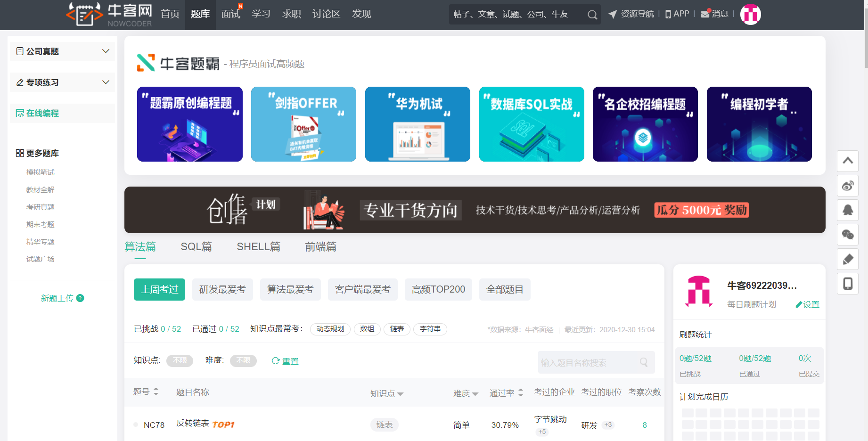Open 题库 in the top navigation
The width and height of the screenshot is (868, 441).
pyautogui.click(x=200, y=15)
